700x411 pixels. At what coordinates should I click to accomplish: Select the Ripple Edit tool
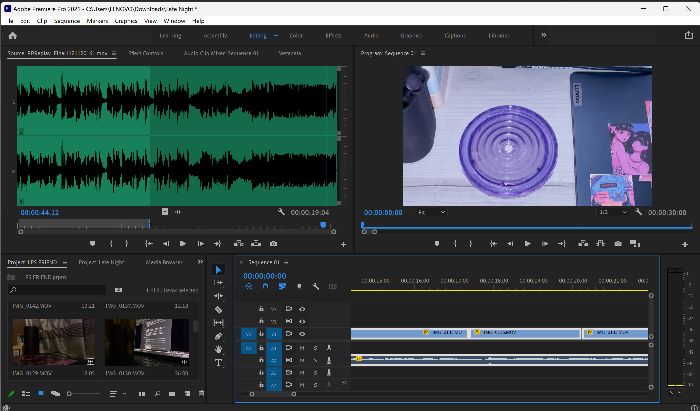click(218, 296)
